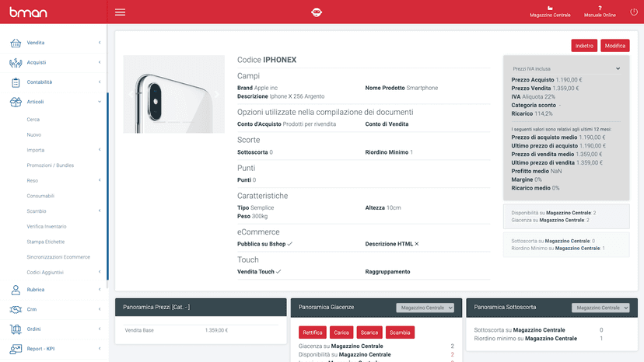This screenshot has height=362, width=644.
Task: Expand the Contabilità menu chevron
Action: 100,82
